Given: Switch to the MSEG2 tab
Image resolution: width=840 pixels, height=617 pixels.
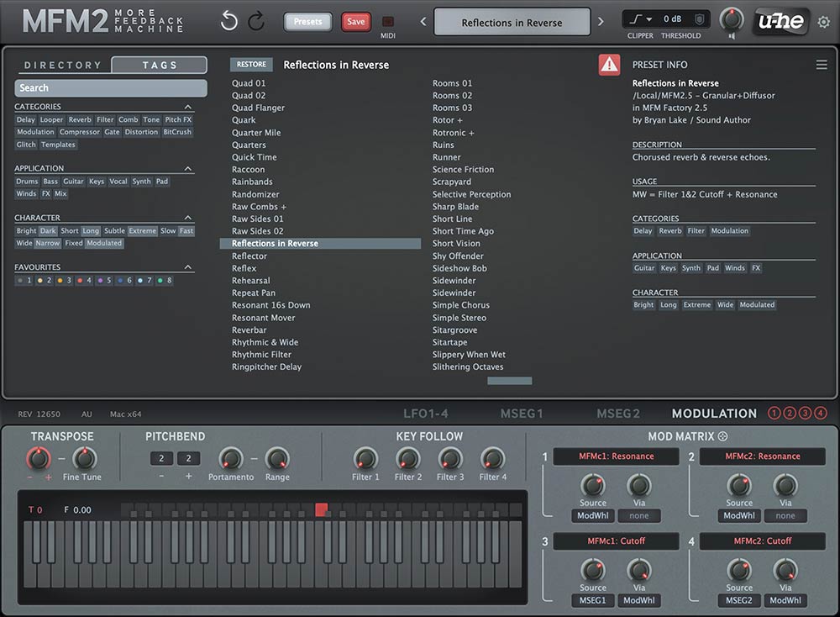Looking at the screenshot, I should pos(618,413).
